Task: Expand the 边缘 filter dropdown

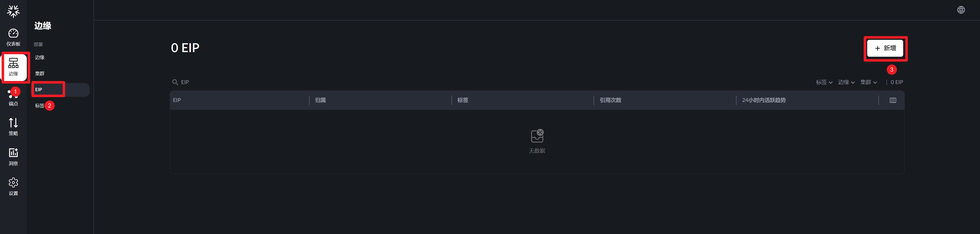Action: (x=847, y=82)
